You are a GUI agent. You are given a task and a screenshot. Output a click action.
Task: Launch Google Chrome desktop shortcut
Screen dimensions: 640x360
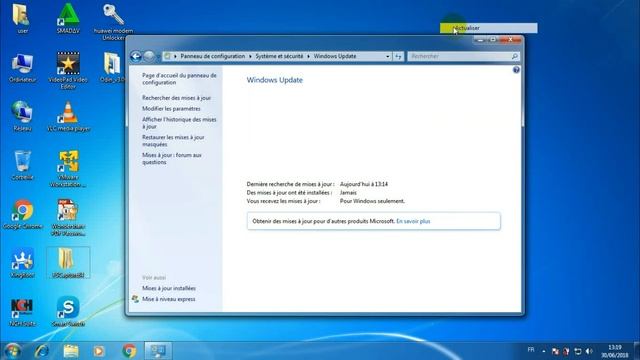pyautogui.click(x=22, y=214)
